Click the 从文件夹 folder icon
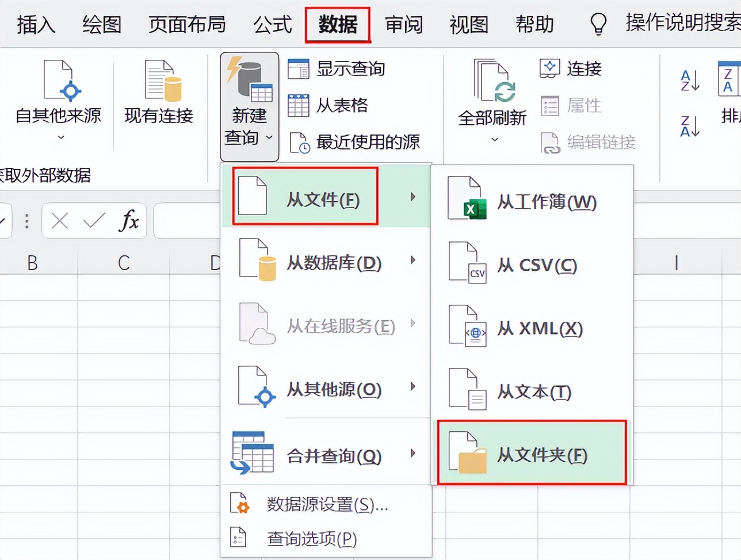 468,452
